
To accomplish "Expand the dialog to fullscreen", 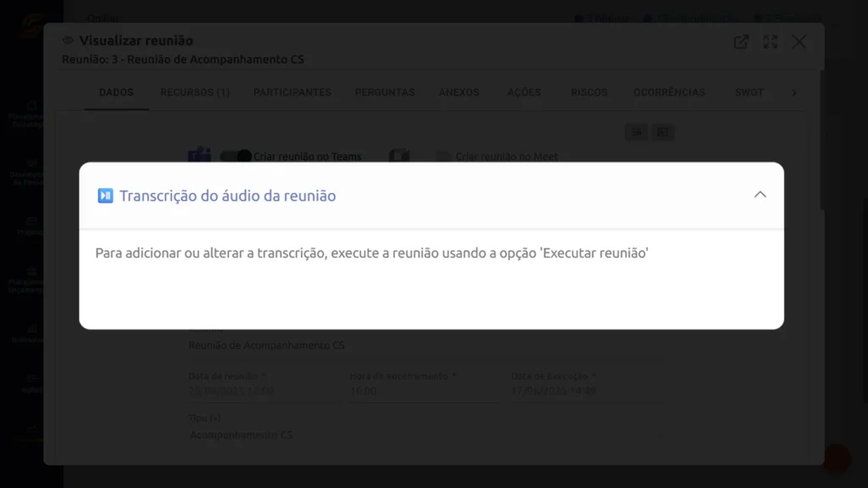I will click(770, 41).
